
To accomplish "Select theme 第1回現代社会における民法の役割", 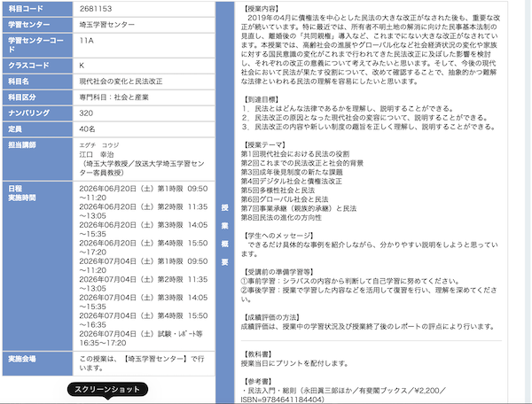I will [x=295, y=154].
